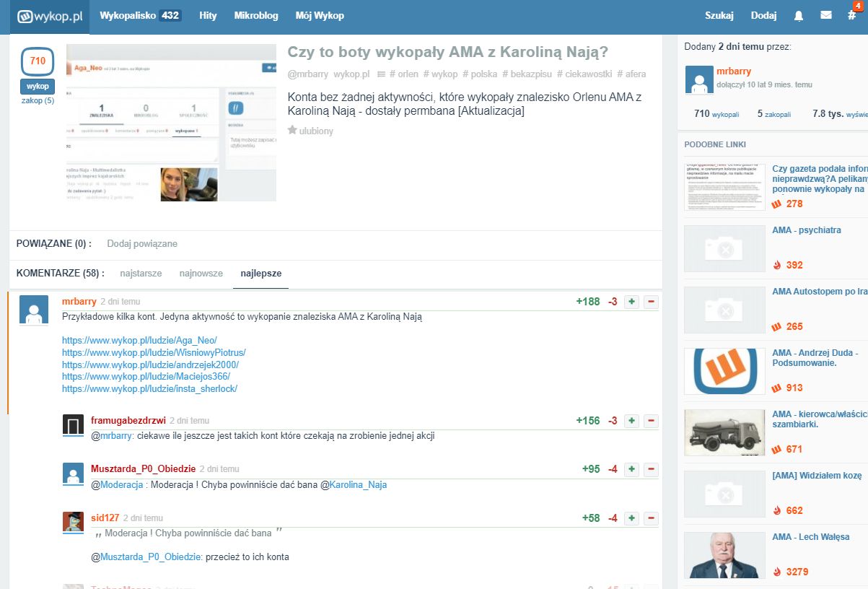Click sid127's avatar icon
The width and height of the screenshot is (868, 589).
tap(73, 522)
